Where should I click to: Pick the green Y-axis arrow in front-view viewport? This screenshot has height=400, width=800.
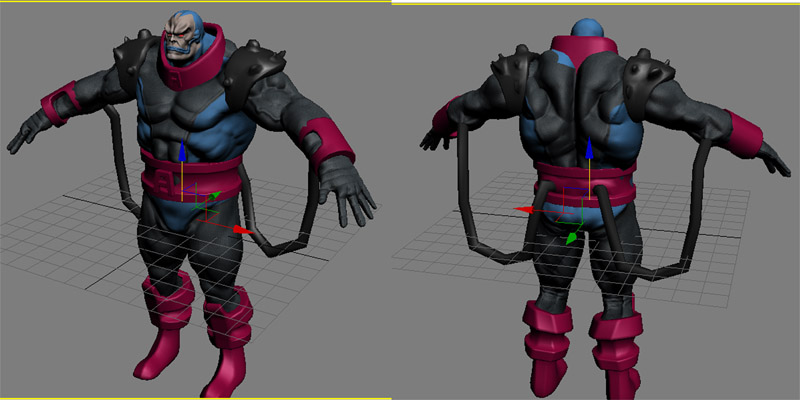tap(215, 196)
